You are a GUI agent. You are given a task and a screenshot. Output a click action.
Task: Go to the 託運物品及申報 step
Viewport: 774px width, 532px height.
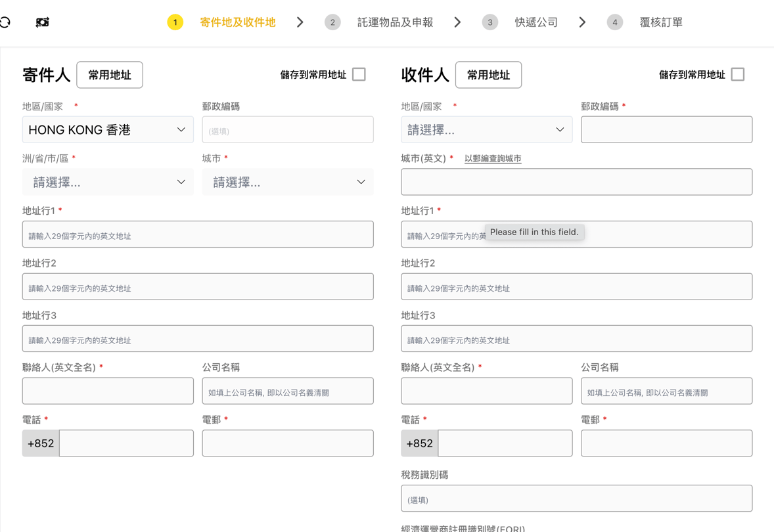pos(395,22)
